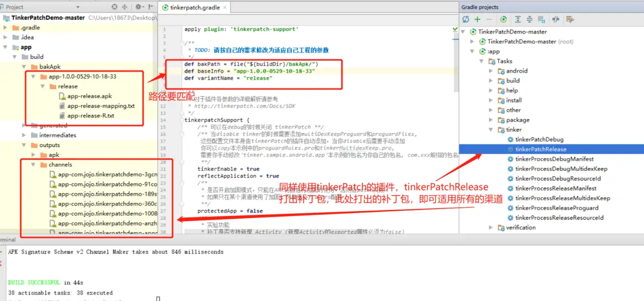Select app-release.apk file
Screen dimensions: 644x301
[x=89, y=96]
